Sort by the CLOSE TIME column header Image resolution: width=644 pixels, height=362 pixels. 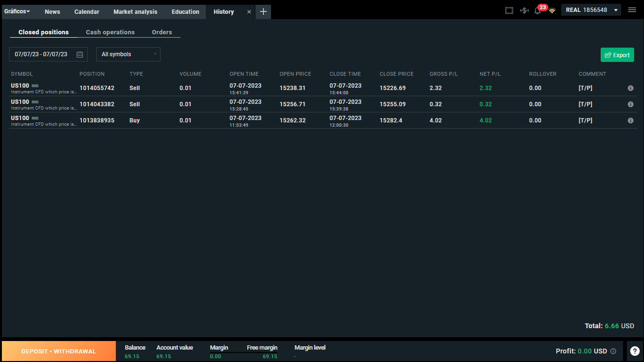coord(345,74)
